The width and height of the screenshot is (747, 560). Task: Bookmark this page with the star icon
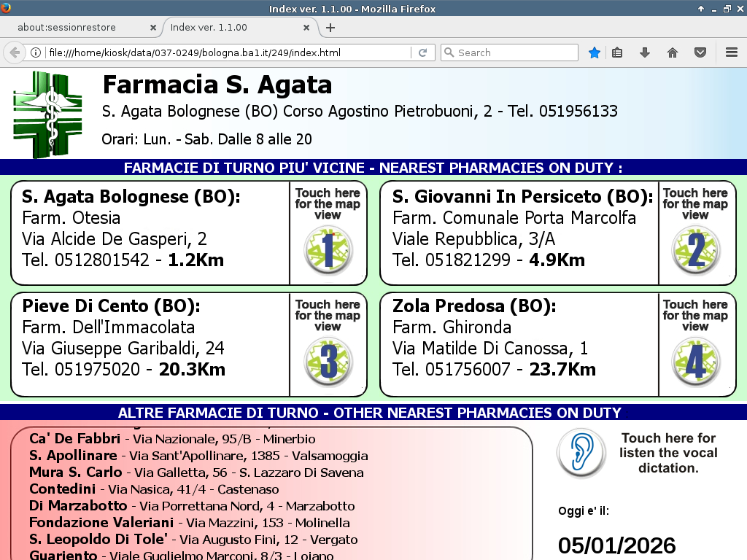pos(595,52)
